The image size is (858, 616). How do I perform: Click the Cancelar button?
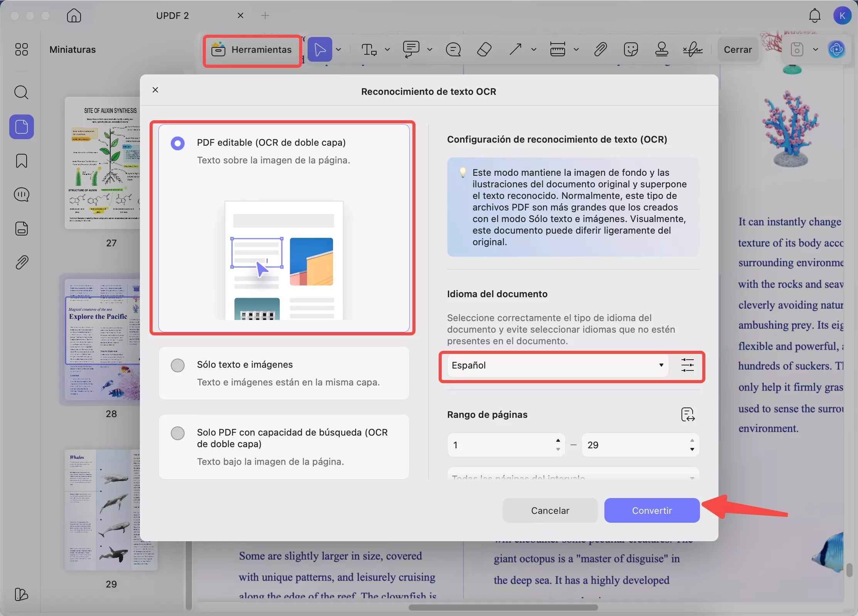point(550,510)
